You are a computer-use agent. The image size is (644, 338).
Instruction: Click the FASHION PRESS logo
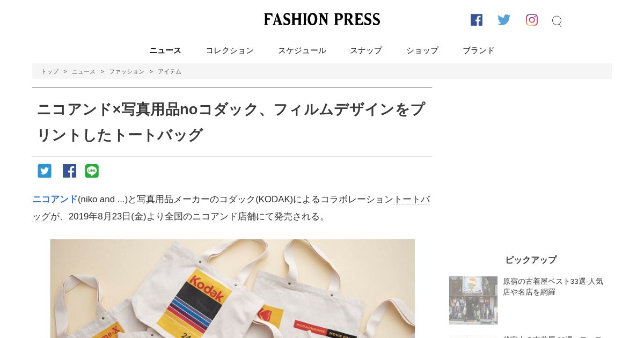coord(322,20)
